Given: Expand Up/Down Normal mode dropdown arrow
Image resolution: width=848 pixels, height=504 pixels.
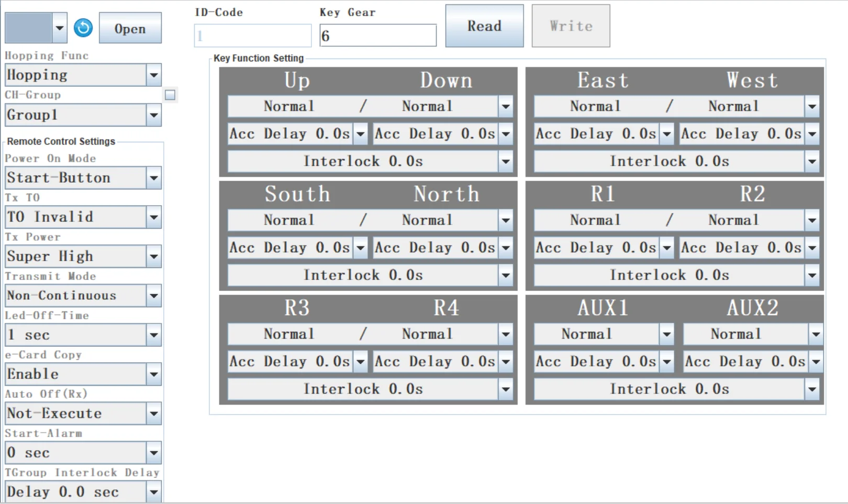Looking at the screenshot, I should coord(505,106).
